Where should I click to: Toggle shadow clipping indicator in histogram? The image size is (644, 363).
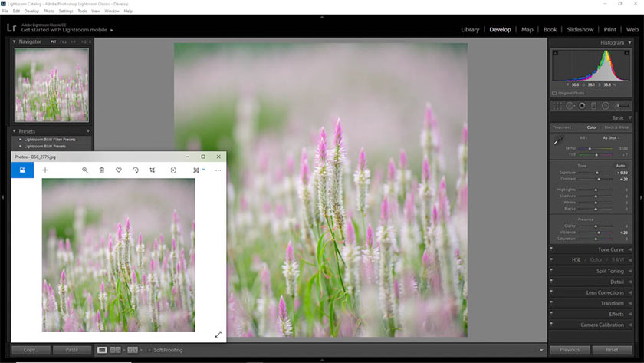[555, 53]
